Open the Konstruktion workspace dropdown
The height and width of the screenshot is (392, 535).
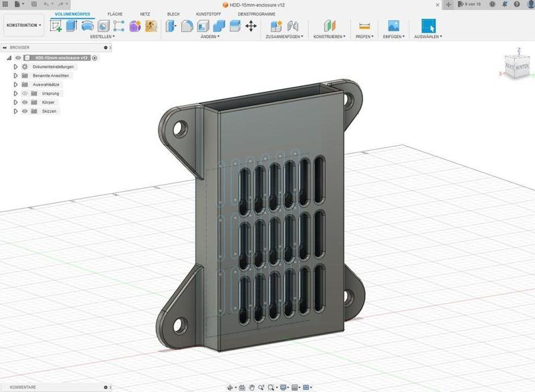[23, 25]
